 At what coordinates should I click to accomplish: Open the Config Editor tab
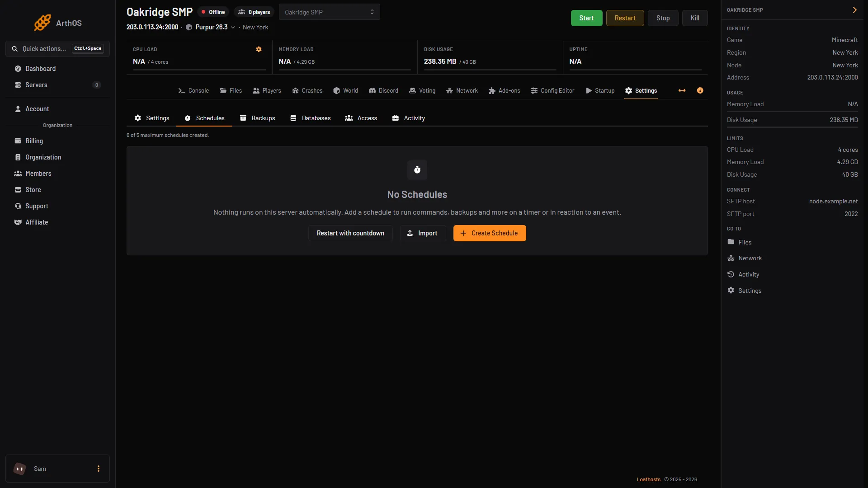[x=552, y=90]
